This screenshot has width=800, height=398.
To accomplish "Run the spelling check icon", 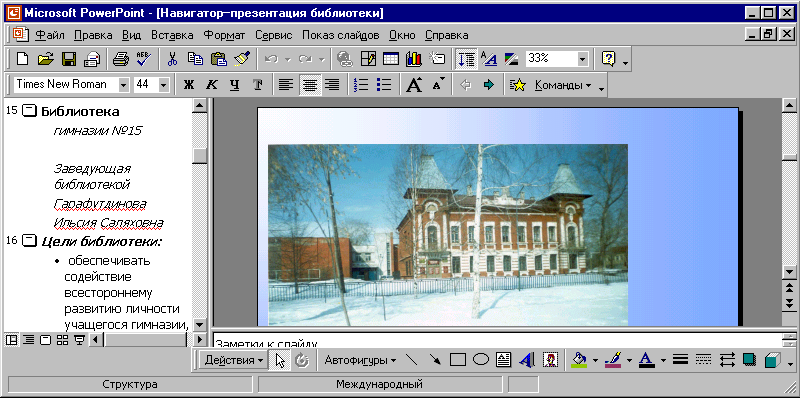I will click(x=144, y=59).
